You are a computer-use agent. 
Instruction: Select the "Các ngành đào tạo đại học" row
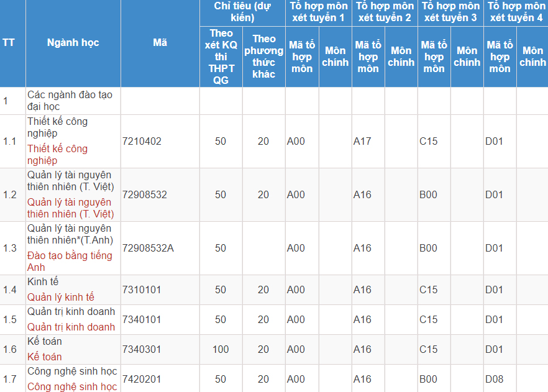(x=70, y=101)
